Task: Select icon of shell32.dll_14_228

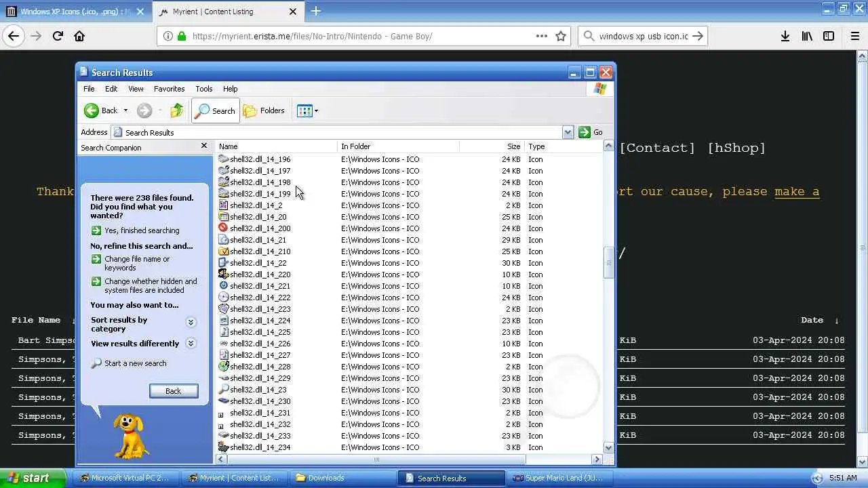Action: coord(224,367)
